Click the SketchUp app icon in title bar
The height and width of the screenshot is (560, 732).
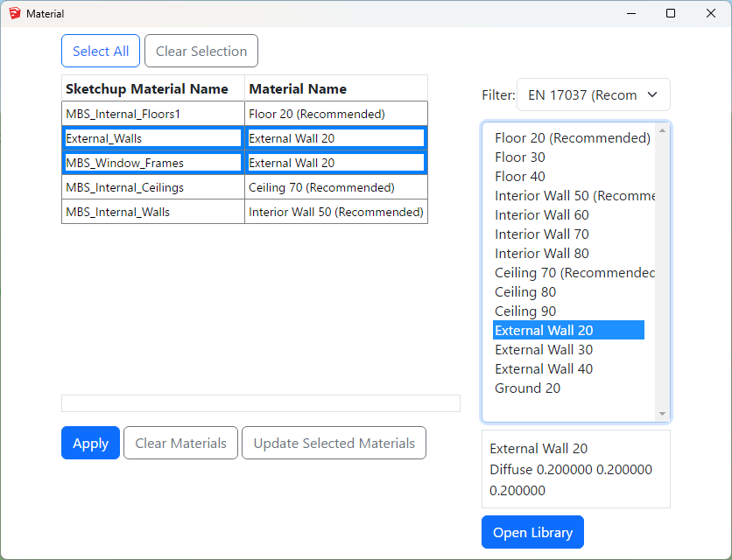tap(14, 14)
